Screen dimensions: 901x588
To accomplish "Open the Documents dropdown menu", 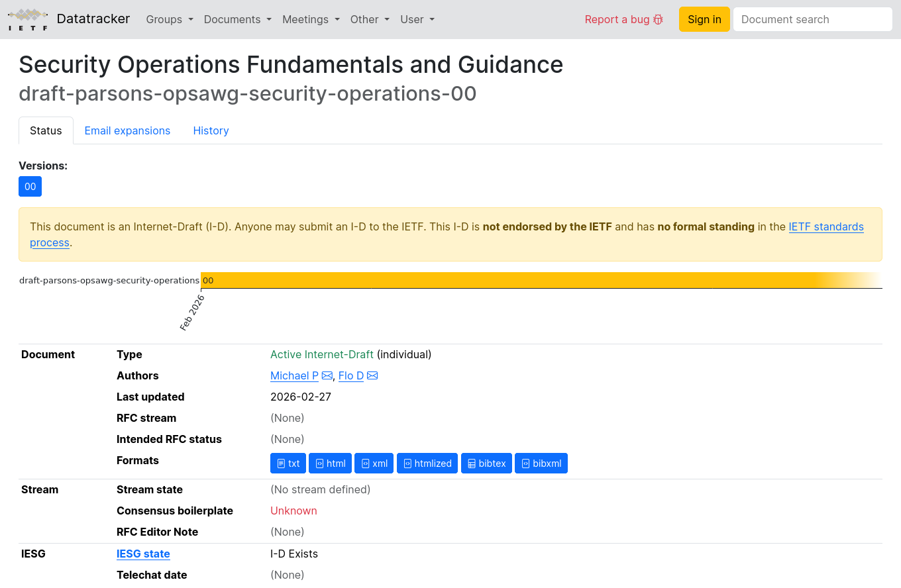I will pyautogui.click(x=237, y=19).
